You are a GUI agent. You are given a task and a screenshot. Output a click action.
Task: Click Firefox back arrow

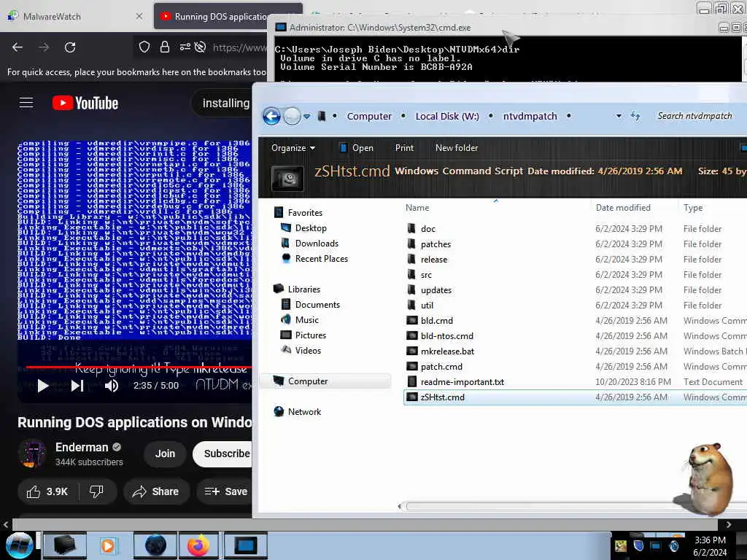click(18, 47)
